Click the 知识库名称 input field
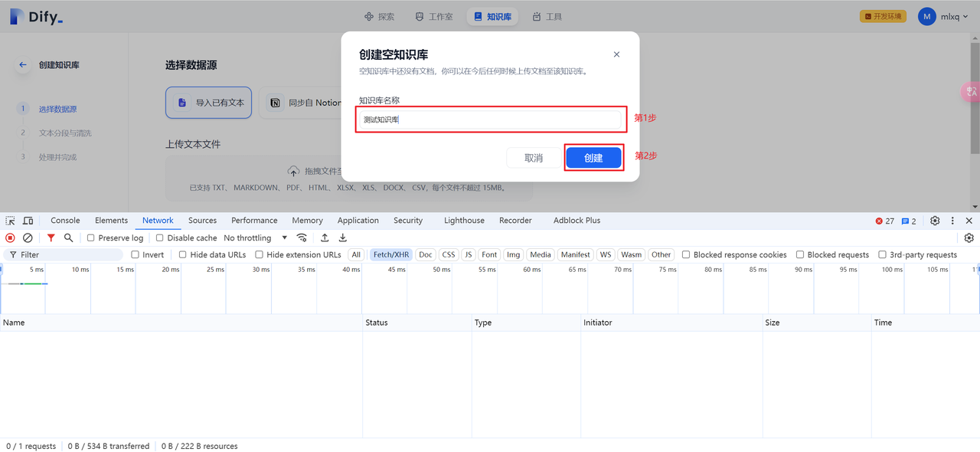This screenshot has height=452, width=980. coord(491,120)
